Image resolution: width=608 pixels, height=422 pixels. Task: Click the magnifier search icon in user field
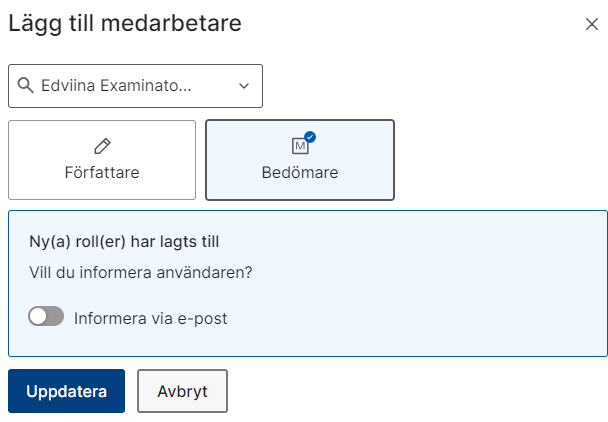click(26, 85)
